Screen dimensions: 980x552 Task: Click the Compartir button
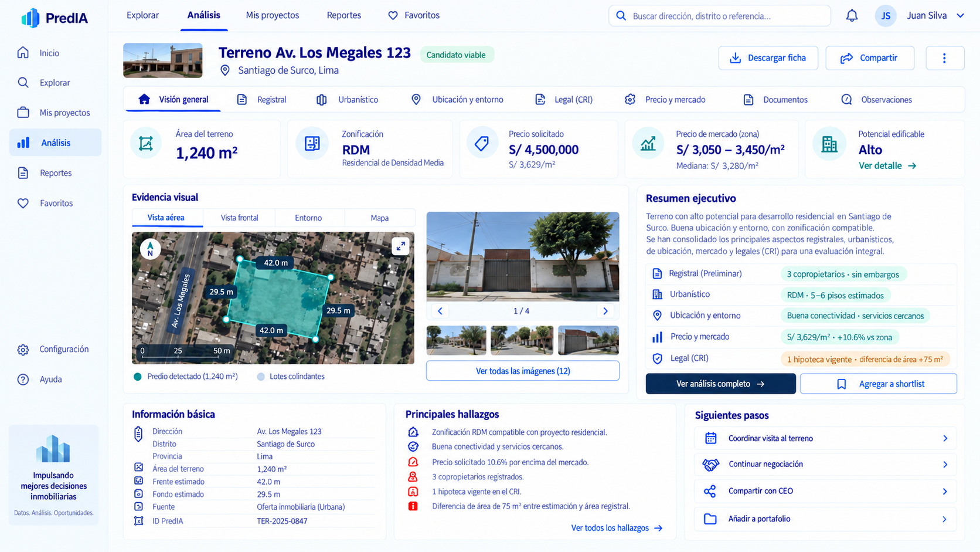pyautogui.click(x=870, y=58)
